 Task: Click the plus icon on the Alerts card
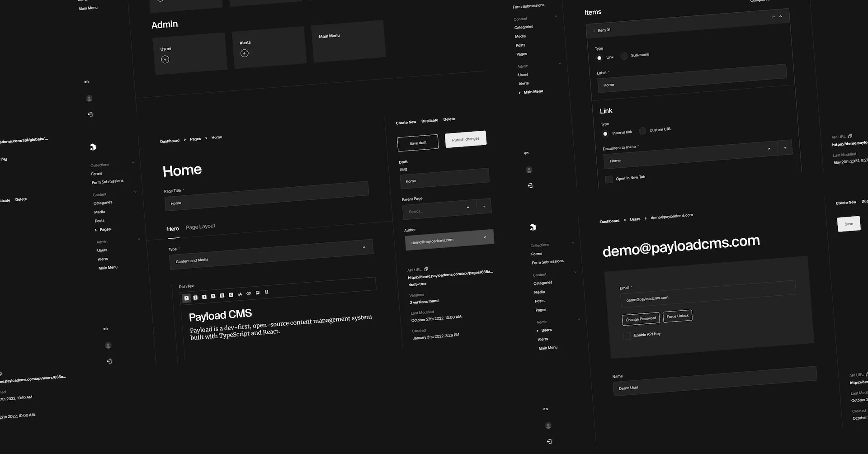245,53
